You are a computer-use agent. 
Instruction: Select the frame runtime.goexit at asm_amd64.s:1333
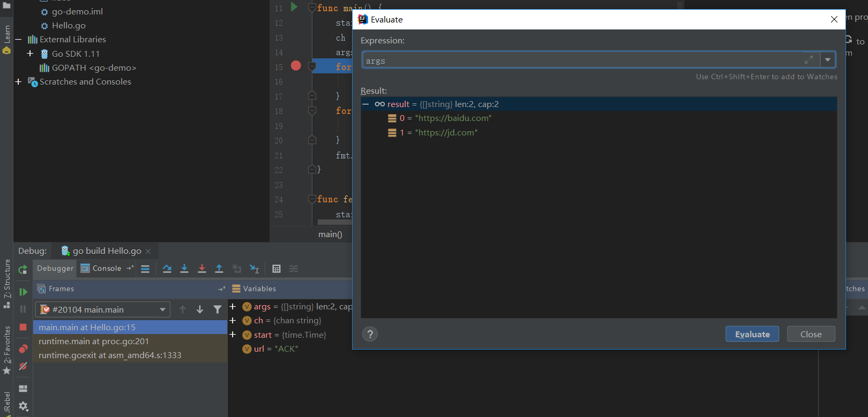click(130, 355)
